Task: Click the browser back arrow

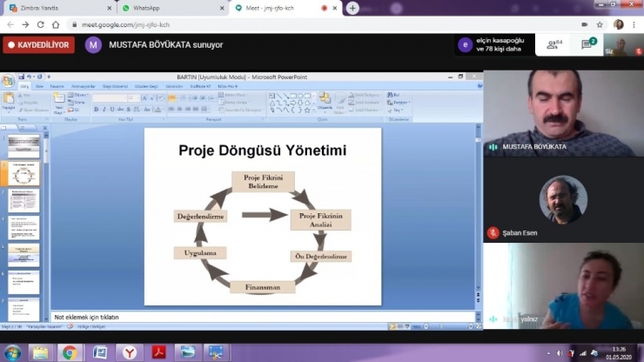Action: 10,24
